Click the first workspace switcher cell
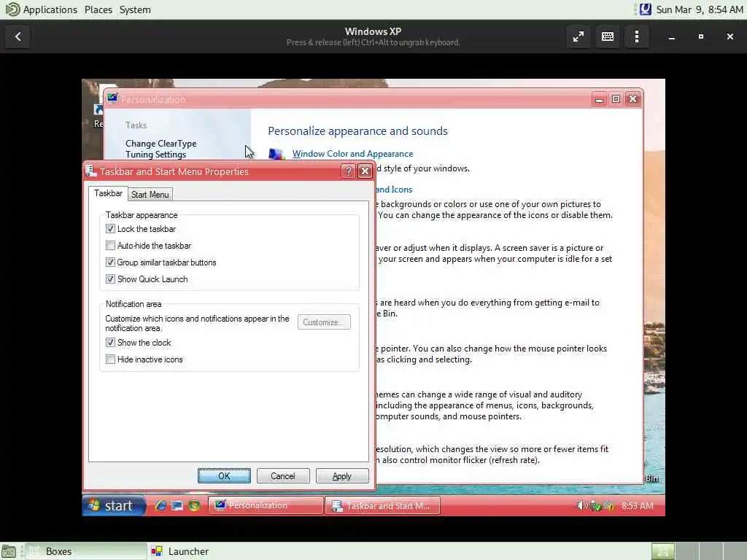 click(x=662, y=551)
